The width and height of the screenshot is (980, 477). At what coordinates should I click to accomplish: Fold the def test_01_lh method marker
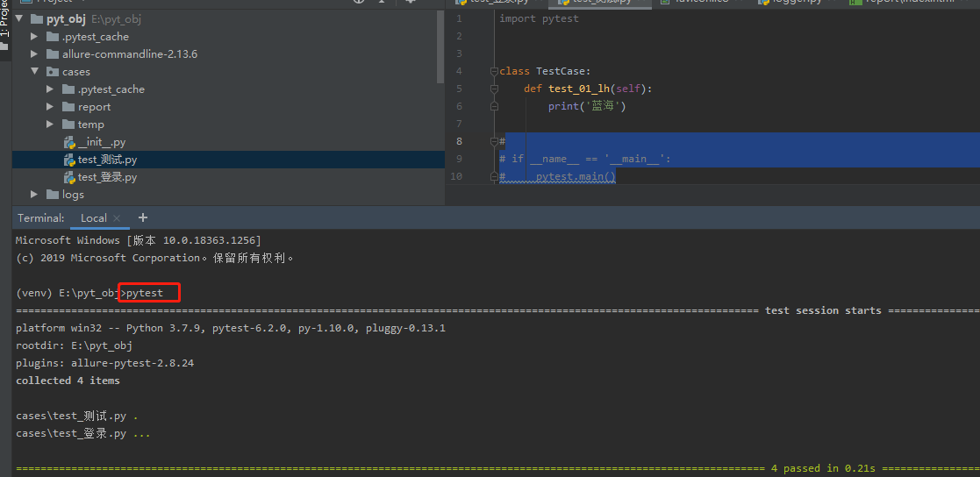[x=494, y=89]
